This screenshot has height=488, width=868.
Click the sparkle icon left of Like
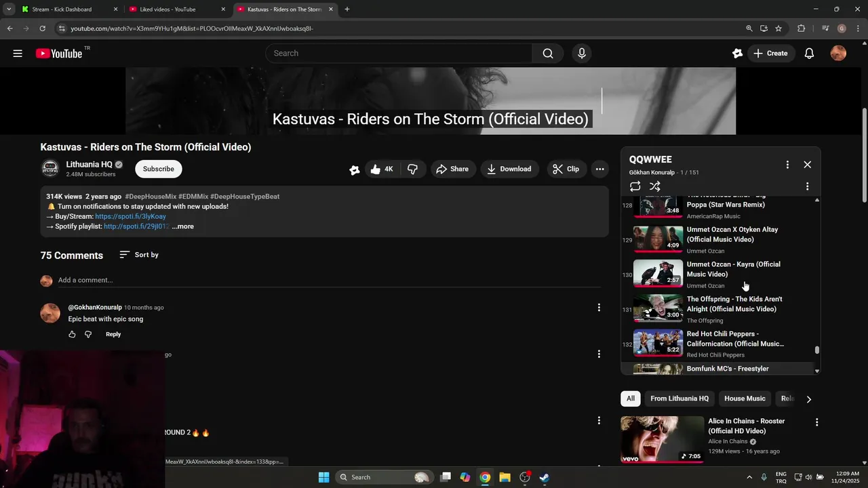(x=354, y=169)
